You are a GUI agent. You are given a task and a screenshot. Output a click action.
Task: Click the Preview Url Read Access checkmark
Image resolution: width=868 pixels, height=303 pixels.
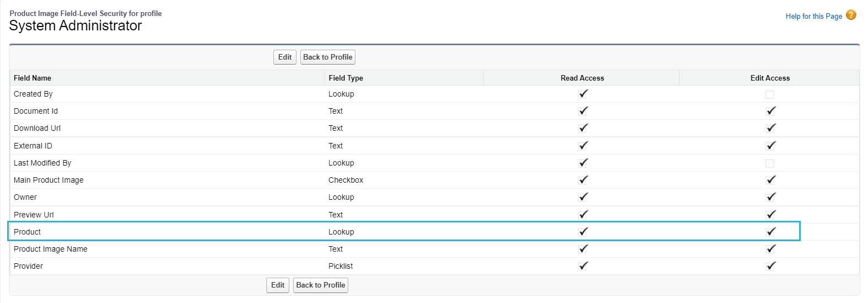tap(583, 215)
